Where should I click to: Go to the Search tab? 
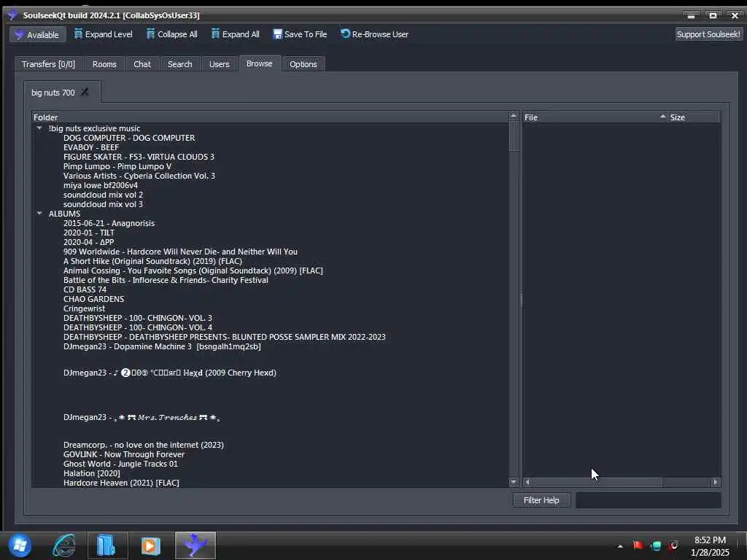click(x=179, y=64)
